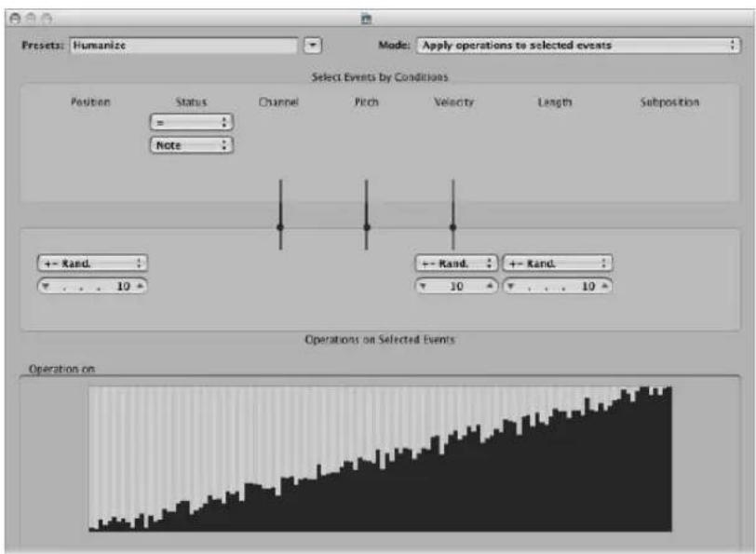Click the Velocity column label

click(x=453, y=101)
